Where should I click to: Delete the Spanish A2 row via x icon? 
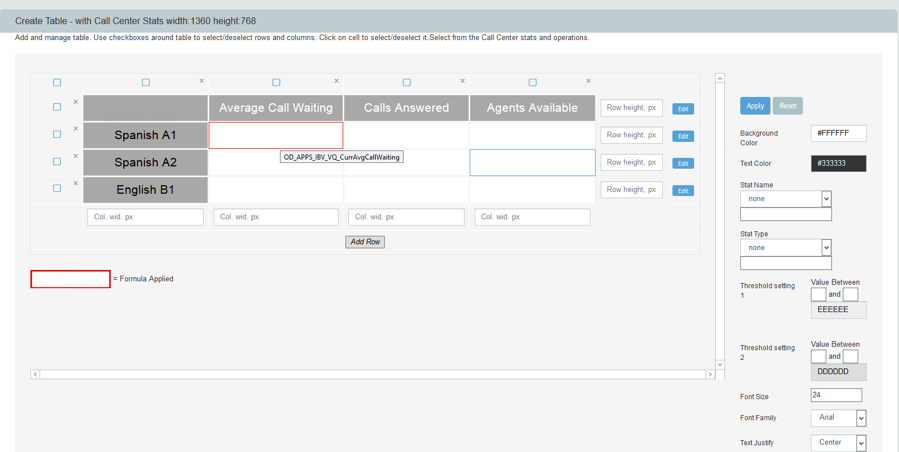click(75, 156)
